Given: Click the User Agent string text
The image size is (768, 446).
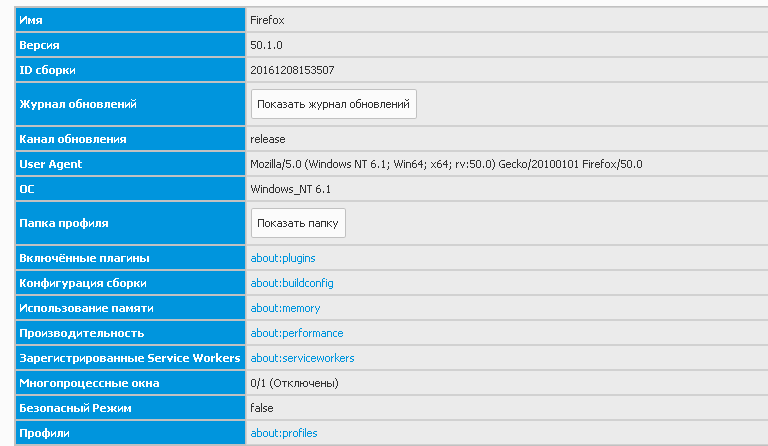Looking at the screenshot, I should (x=446, y=164).
